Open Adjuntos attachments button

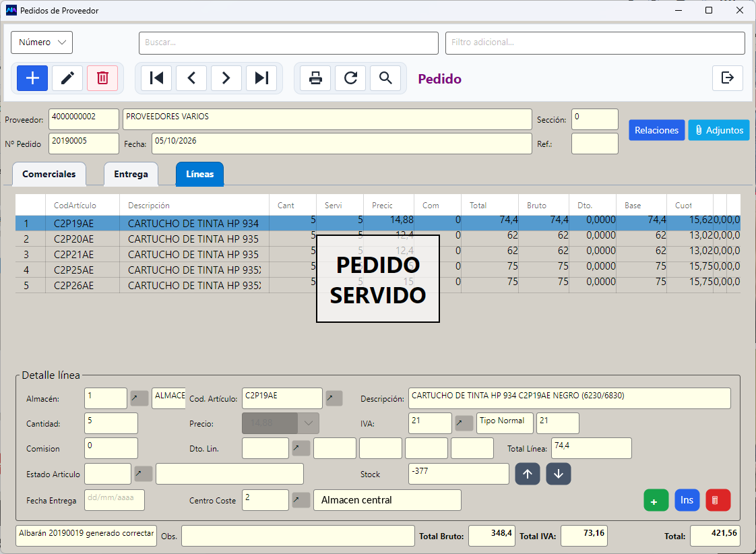719,130
